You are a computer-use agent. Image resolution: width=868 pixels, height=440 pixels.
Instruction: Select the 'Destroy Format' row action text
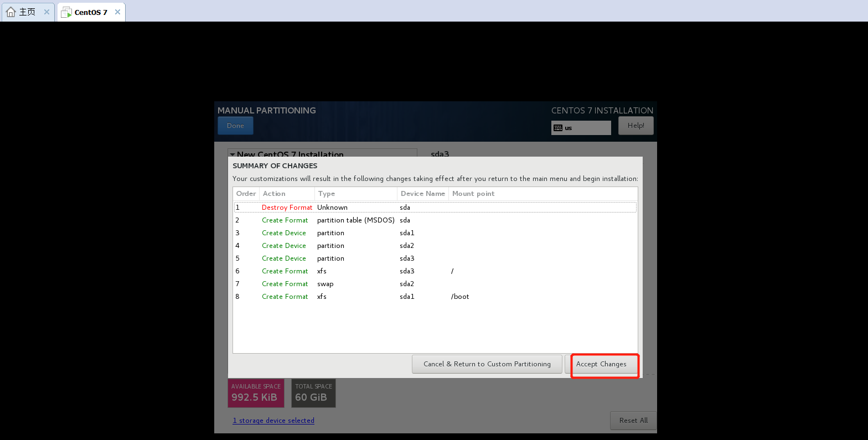tap(287, 208)
